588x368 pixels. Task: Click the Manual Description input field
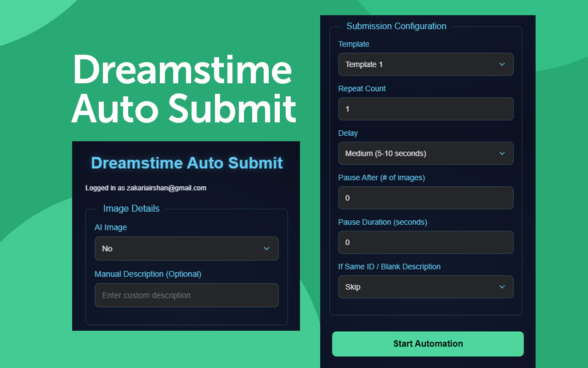click(187, 295)
